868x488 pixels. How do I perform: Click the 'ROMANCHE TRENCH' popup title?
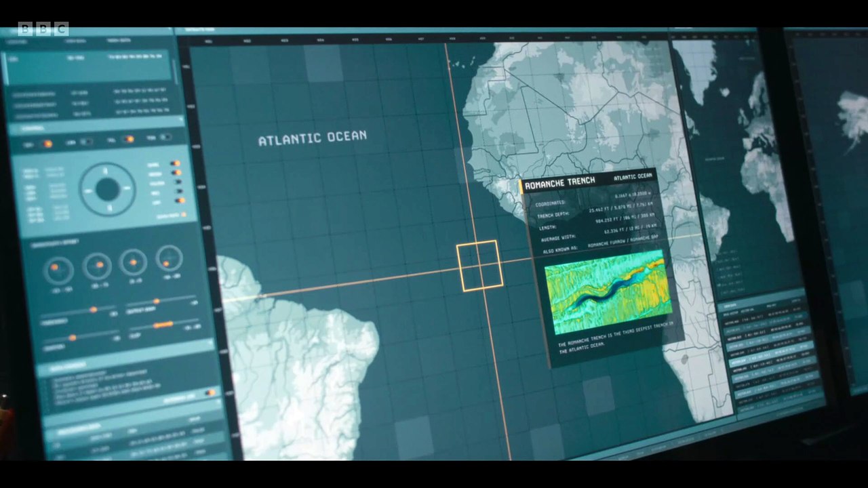tap(560, 183)
